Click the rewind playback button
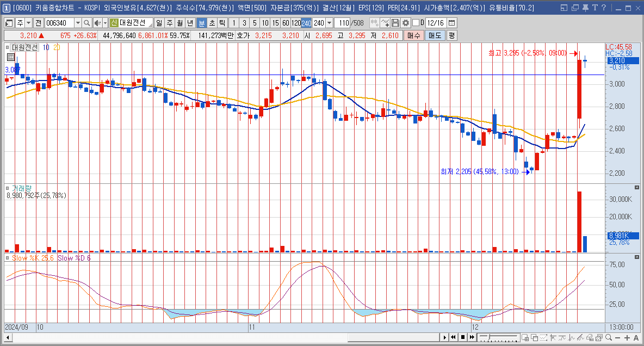 point(454,337)
